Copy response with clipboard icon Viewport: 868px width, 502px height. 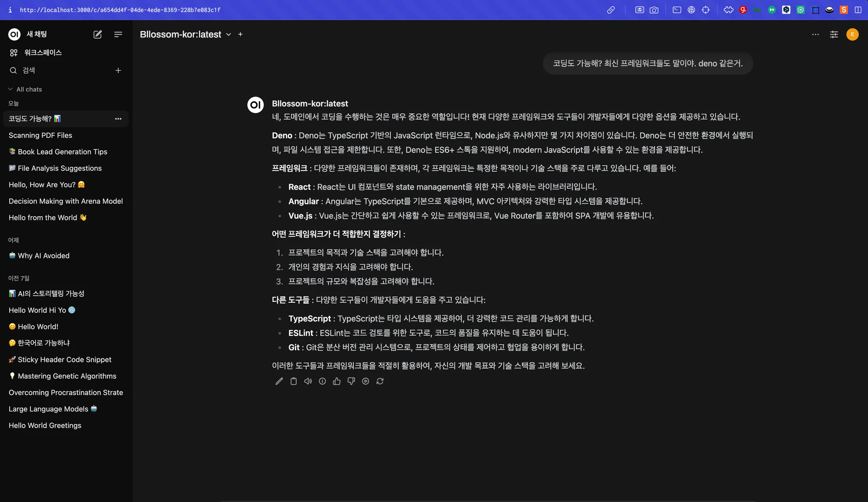click(293, 381)
